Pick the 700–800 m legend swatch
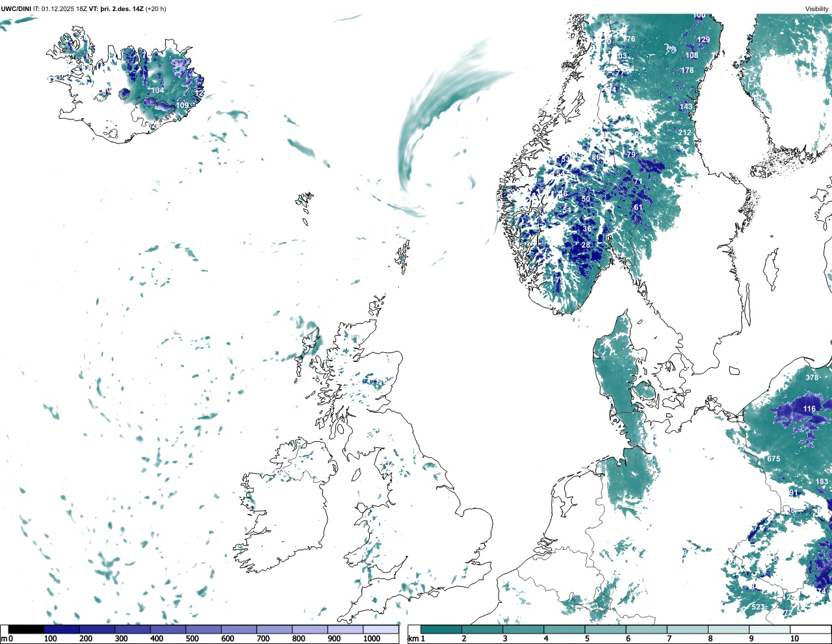Image resolution: width=832 pixels, height=644 pixels. coord(274,629)
